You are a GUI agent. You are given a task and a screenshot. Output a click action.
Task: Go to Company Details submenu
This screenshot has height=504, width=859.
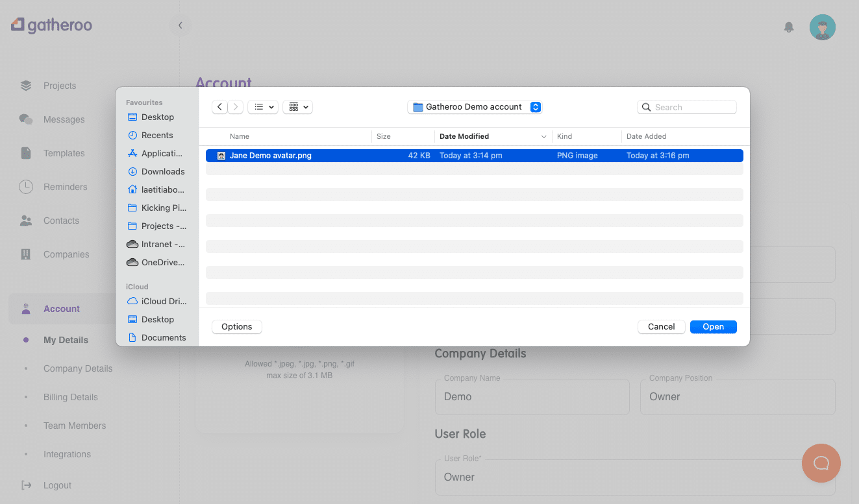(x=78, y=368)
